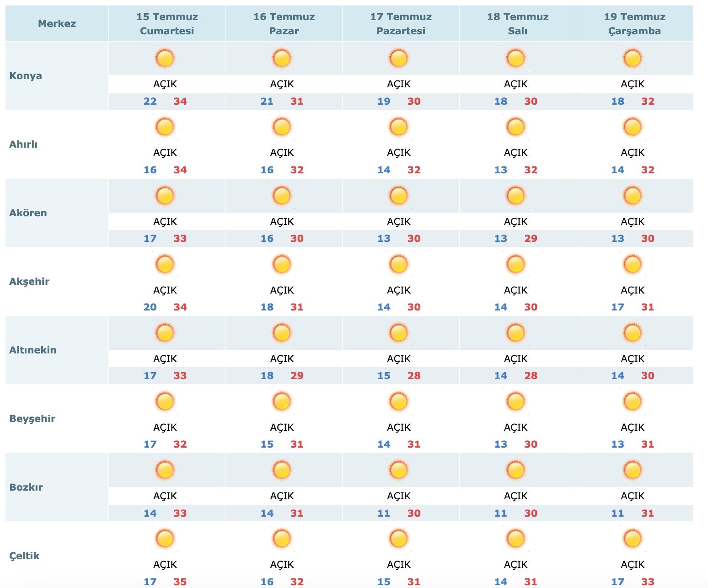Click Beyşehir sun icon for 15 Temmuz
708x588 pixels.
[x=165, y=401]
